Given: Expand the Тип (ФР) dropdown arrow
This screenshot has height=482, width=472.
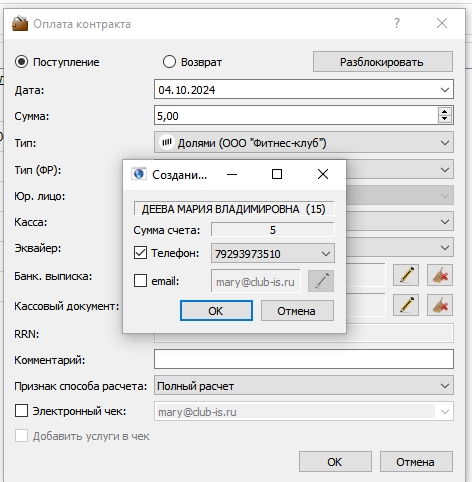Looking at the screenshot, I should [445, 170].
